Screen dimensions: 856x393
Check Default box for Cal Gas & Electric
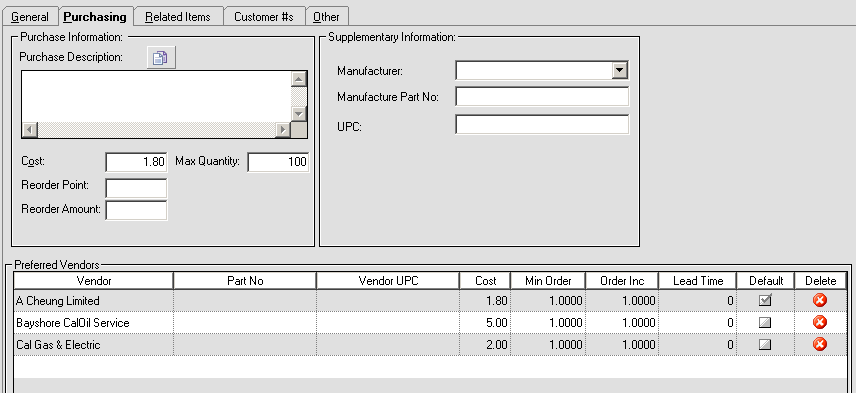coord(765,344)
